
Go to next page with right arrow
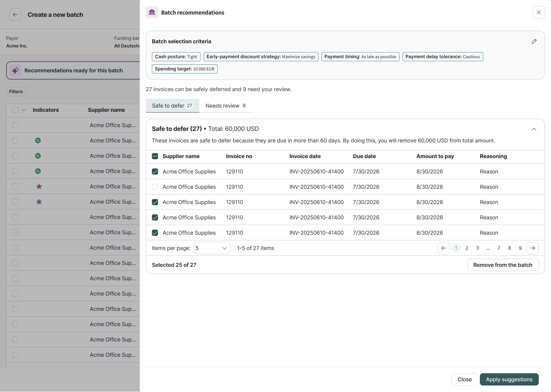click(x=533, y=248)
